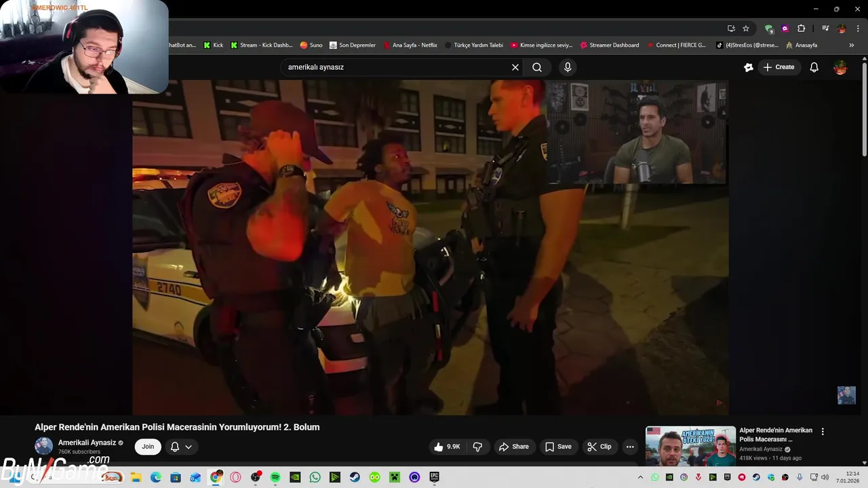
Task: Click the channel watermark in video corner
Action: 846,395
